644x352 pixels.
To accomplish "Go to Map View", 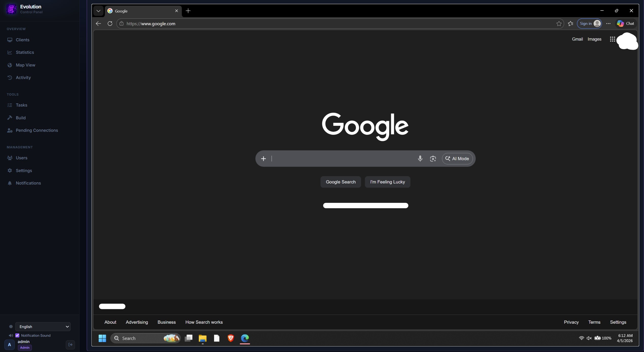I will point(25,65).
